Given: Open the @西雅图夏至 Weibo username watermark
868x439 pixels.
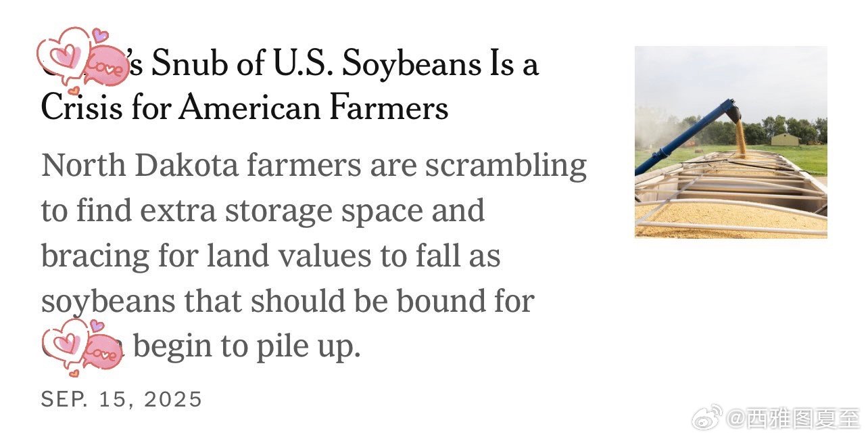Looking at the screenshot, I should [x=794, y=419].
